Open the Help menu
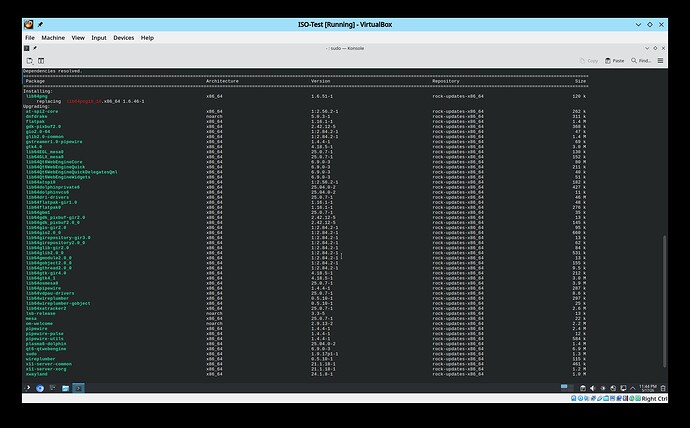This screenshot has width=690, height=428. pyautogui.click(x=147, y=38)
